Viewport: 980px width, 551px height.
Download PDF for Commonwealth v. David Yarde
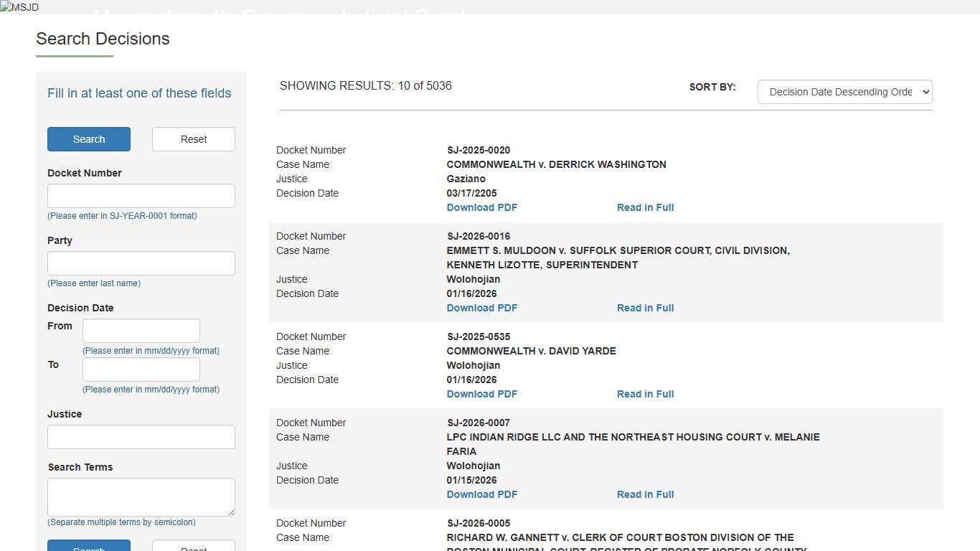pos(481,394)
